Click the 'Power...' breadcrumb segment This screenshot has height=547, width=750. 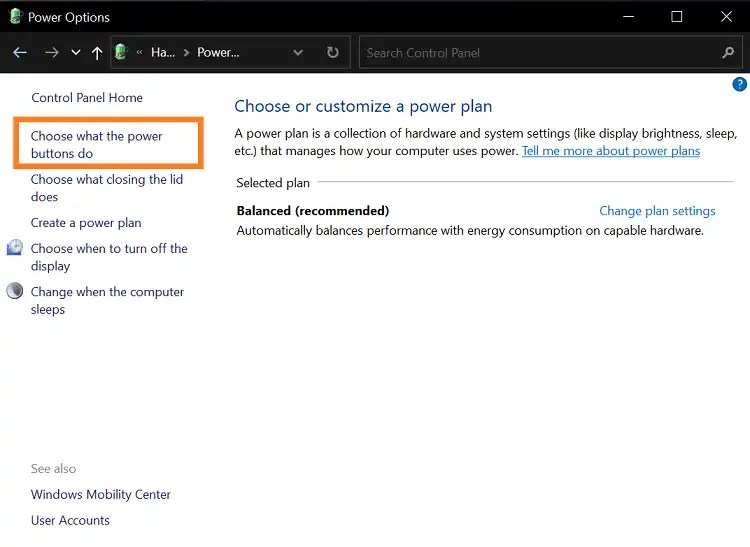point(218,53)
